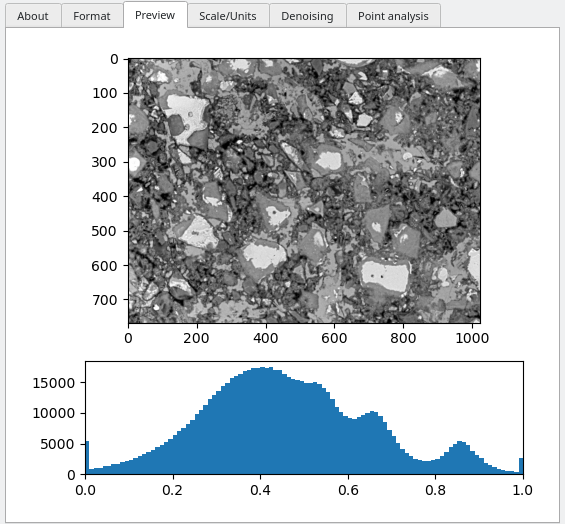The height and width of the screenshot is (524, 565).
Task: Click the 700 tick label on image y-axis
Action: pyautogui.click(x=105, y=300)
